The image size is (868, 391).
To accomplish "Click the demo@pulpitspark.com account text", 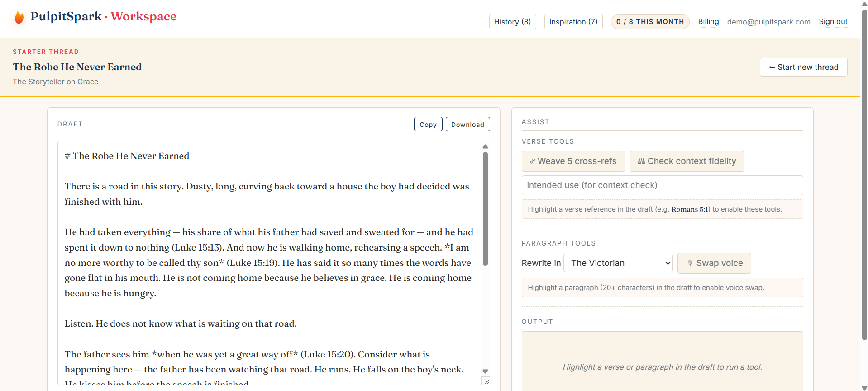I will click(768, 22).
